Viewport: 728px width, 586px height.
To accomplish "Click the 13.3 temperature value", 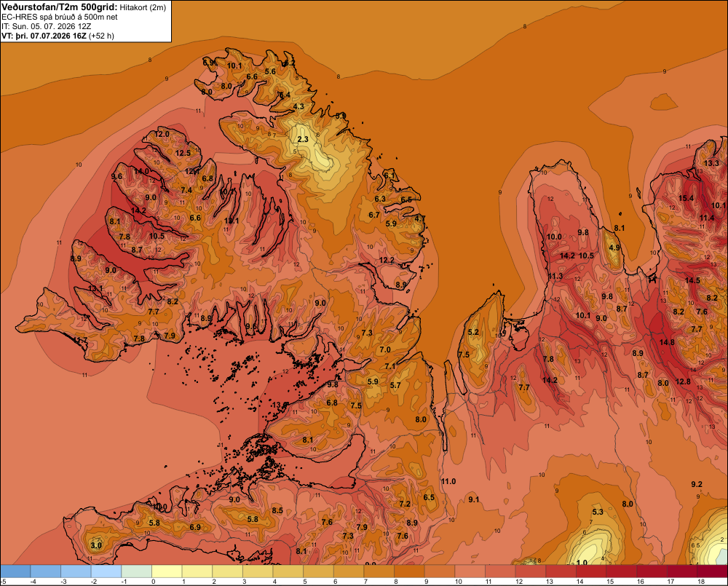I will [711, 163].
